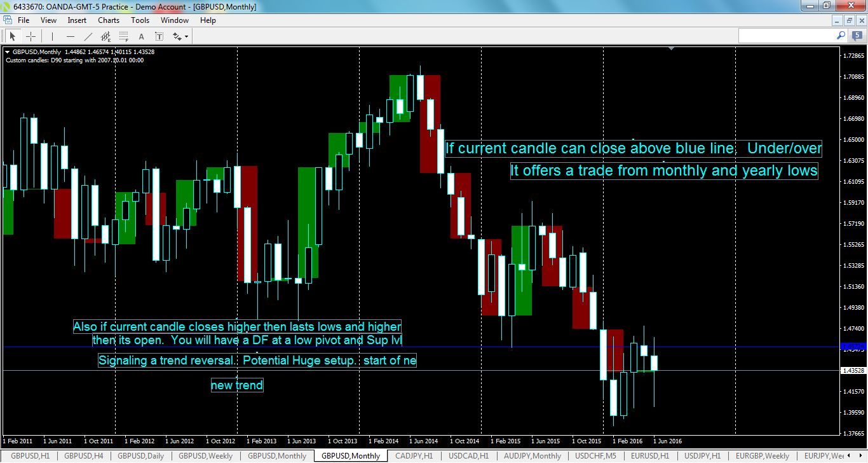868x463 pixels.
Task: Open the MQL5 community panel
Action: pos(857,36)
